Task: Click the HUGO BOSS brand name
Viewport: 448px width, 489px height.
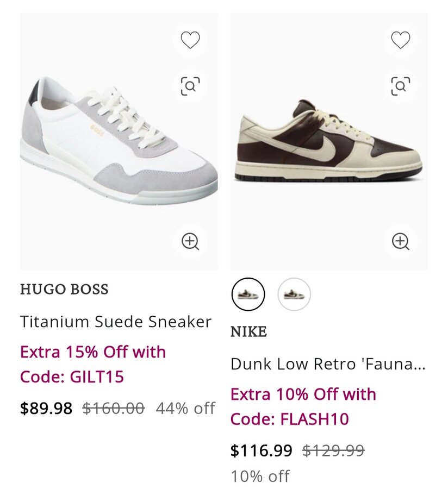Action: click(64, 289)
